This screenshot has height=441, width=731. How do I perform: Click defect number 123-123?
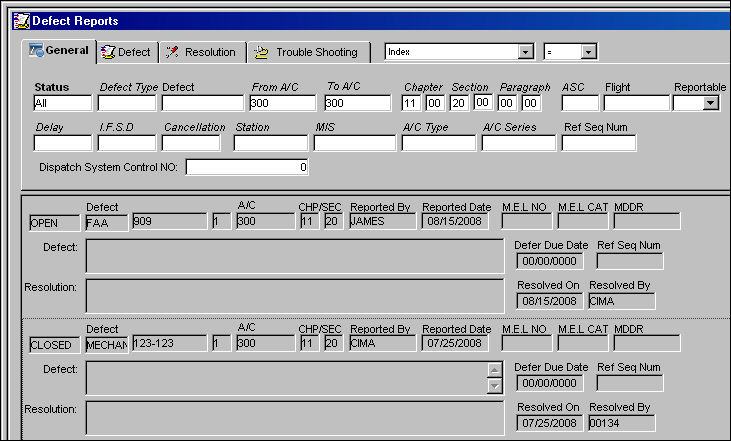pos(170,343)
